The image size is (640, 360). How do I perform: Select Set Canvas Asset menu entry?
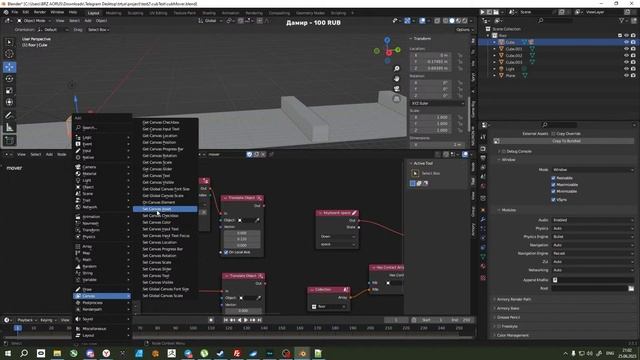tap(165, 209)
